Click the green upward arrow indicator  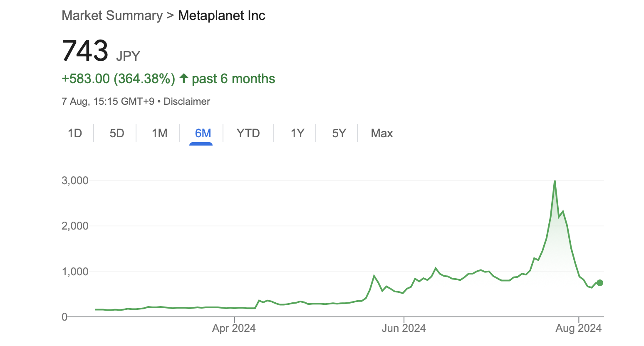(183, 78)
